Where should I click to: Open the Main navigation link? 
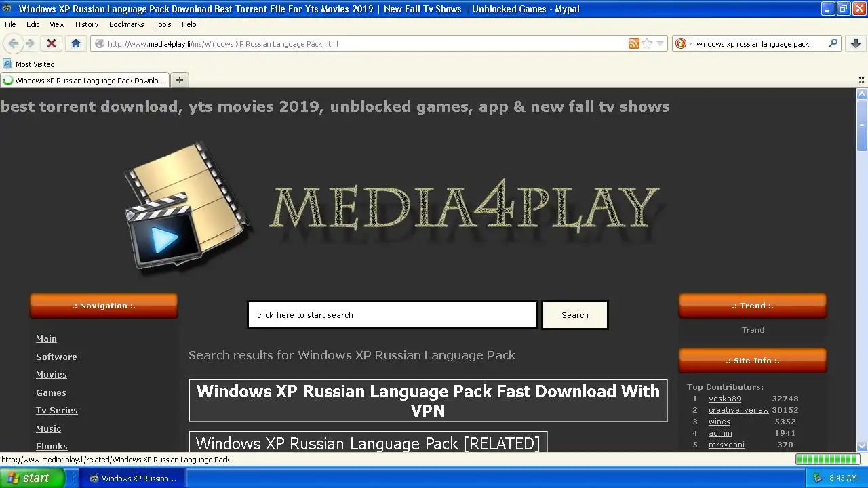(x=46, y=338)
